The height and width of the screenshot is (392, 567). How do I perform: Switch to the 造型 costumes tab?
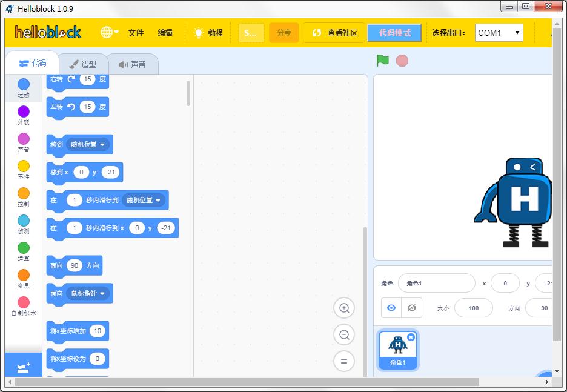coord(83,64)
